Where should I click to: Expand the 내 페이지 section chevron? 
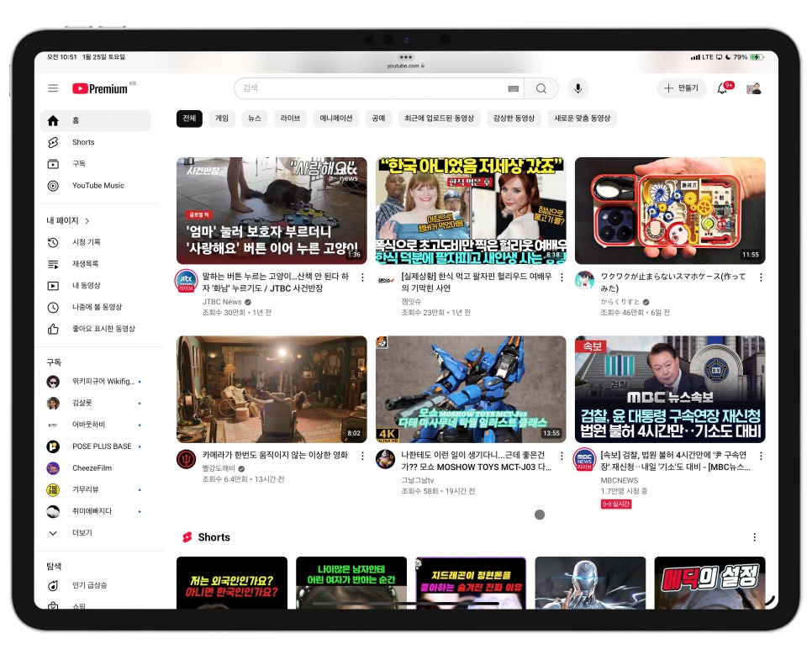click(87, 221)
